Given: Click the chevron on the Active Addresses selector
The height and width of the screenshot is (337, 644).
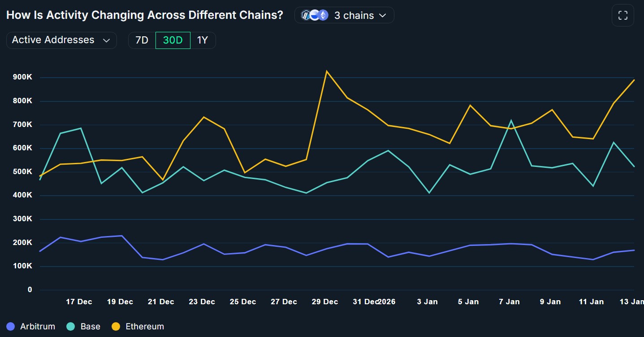Looking at the screenshot, I should tap(107, 40).
